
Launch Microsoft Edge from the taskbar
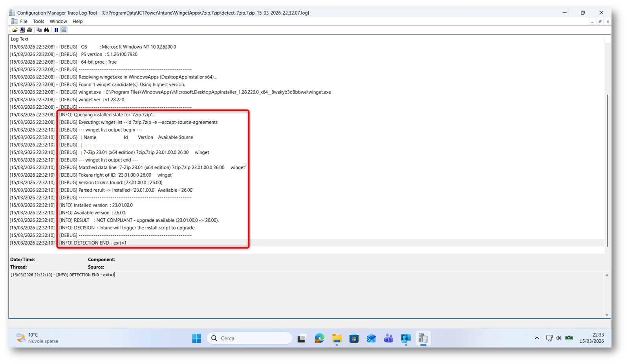(x=319, y=338)
